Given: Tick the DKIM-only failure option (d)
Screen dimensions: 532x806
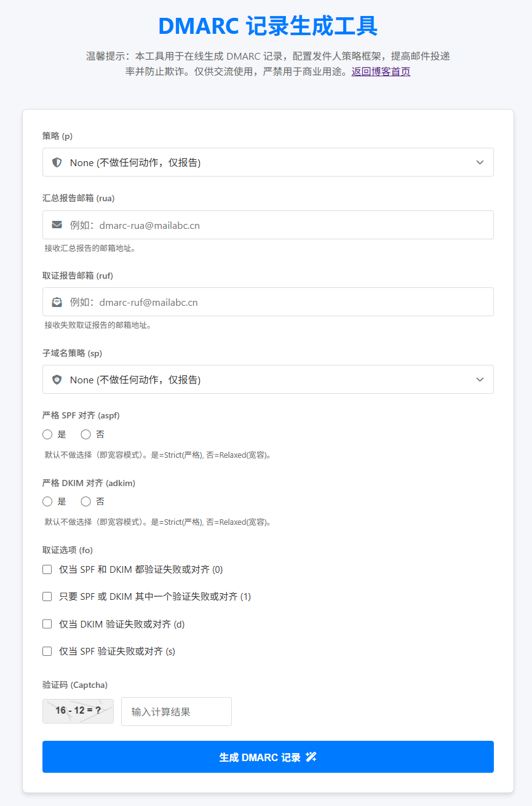Looking at the screenshot, I should pyautogui.click(x=47, y=624).
